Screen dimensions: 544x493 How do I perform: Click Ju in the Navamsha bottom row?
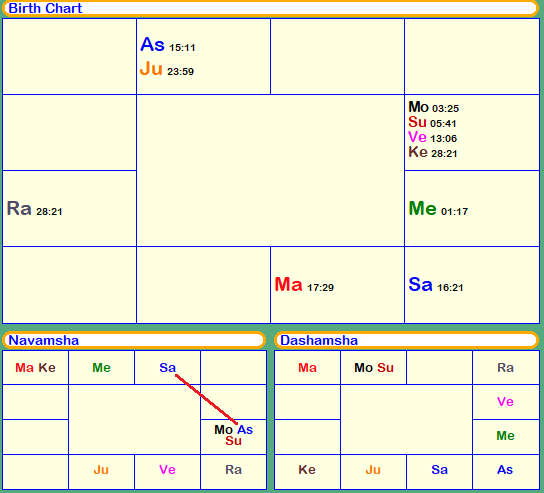(x=101, y=470)
